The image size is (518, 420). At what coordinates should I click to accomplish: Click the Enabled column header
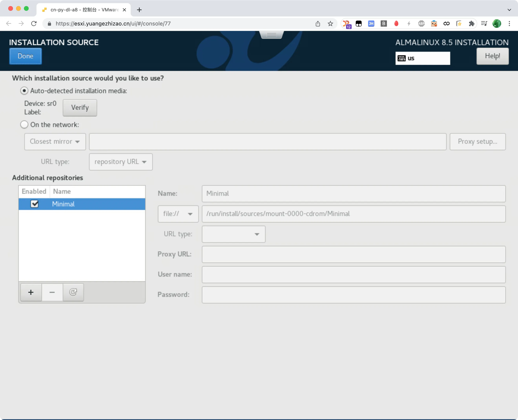click(34, 192)
